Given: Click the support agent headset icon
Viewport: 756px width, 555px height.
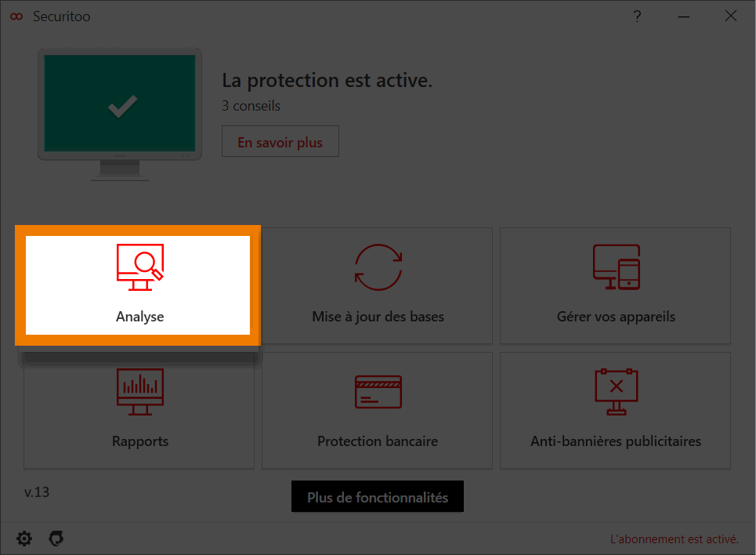Looking at the screenshot, I should pos(56,539).
